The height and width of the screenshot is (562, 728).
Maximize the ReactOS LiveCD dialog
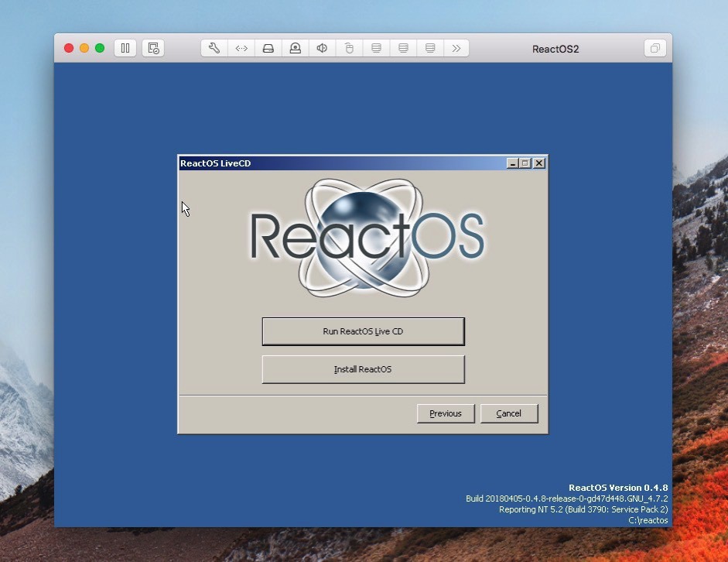525,163
